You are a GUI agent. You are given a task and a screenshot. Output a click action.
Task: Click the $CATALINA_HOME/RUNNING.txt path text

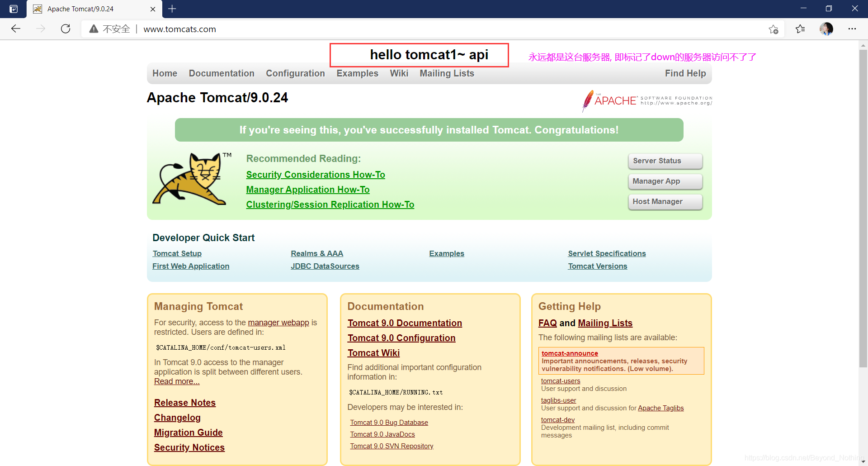[396, 392]
